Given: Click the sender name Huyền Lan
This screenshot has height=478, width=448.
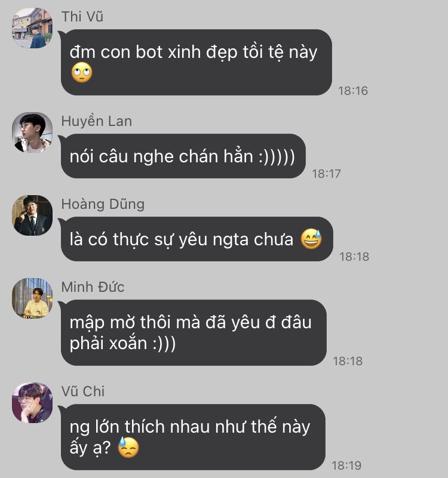Looking at the screenshot, I should (96, 121).
